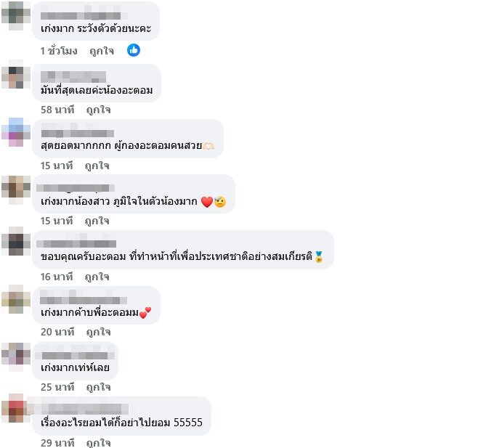Like the ผู้กองอะตอมคนสวย comment

pyautogui.click(x=97, y=166)
